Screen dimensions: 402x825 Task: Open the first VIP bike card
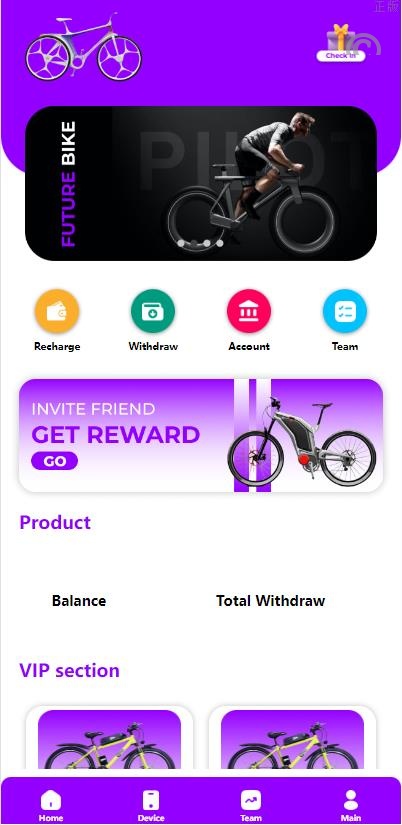pos(109,738)
